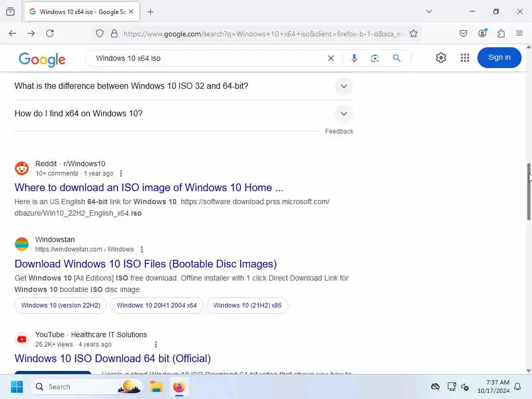Open Firefox account icon
Screen dimensions: 532x399
[482, 33]
